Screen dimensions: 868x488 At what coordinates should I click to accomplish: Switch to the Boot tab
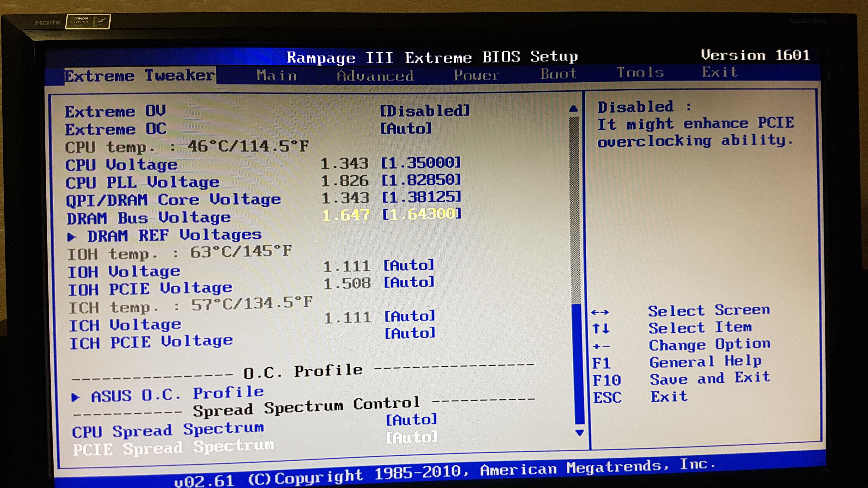tap(559, 74)
